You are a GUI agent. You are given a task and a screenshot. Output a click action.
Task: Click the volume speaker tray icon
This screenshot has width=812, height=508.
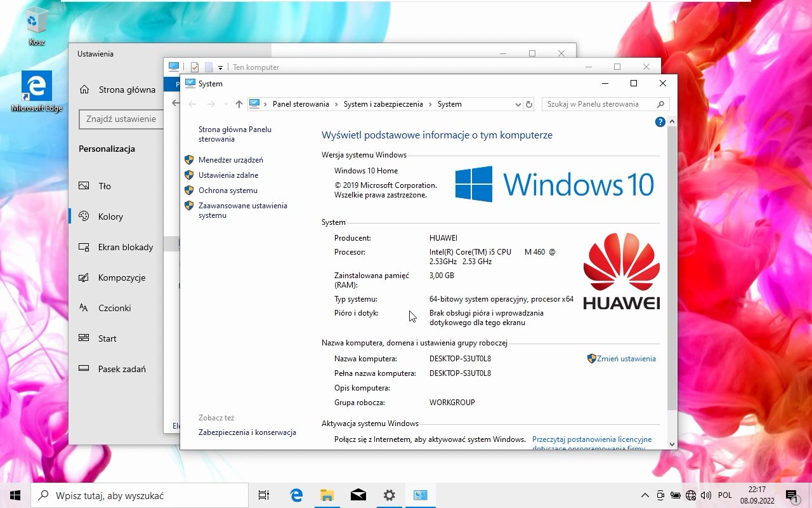[x=706, y=495]
